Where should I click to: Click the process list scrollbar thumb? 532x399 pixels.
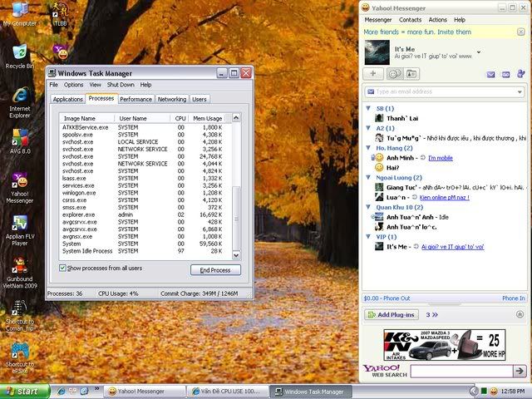coord(236,218)
